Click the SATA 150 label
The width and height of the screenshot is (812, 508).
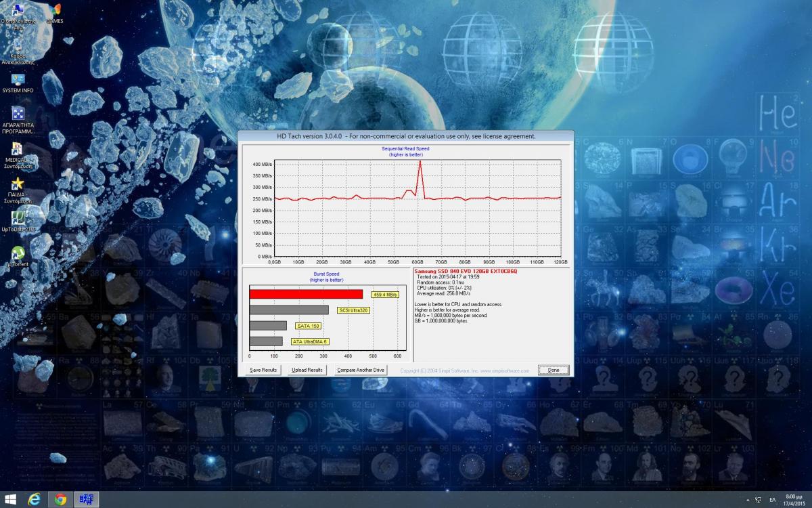pos(308,326)
